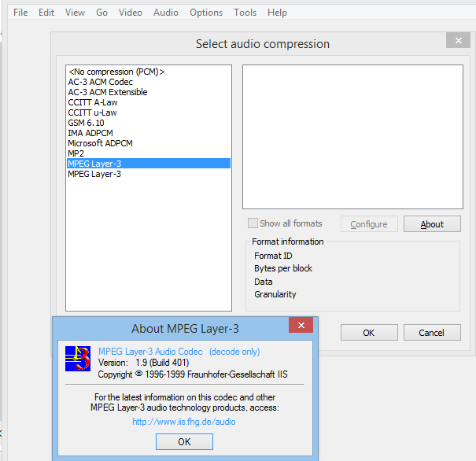Open the Audio menu

point(166,13)
